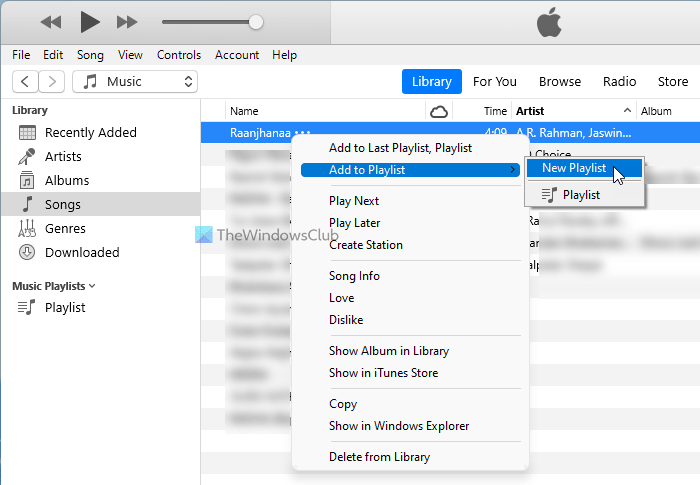The width and height of the screenshot is (700, 485).
Task: Switch to the For You tab
Action: tap(495, 82)
